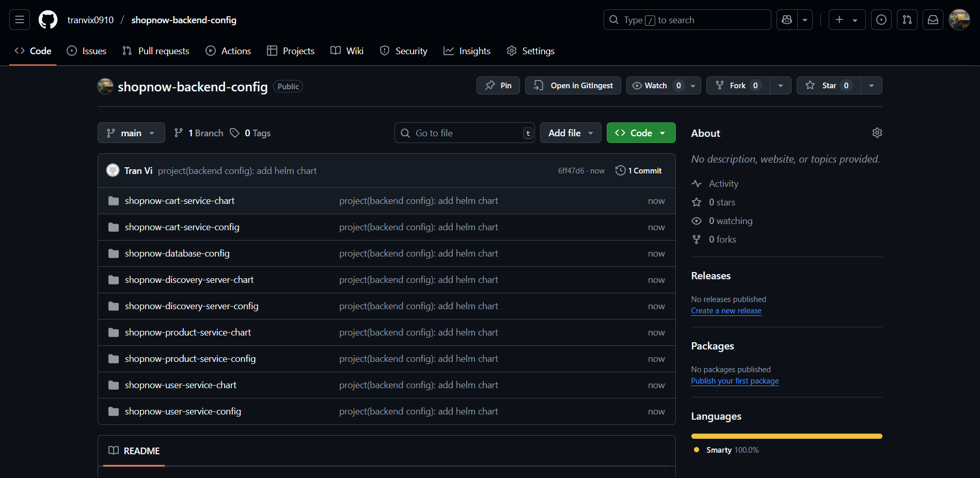980x478 pixels.
Task: Open notifications inbox icon
Action: [932, 20]
